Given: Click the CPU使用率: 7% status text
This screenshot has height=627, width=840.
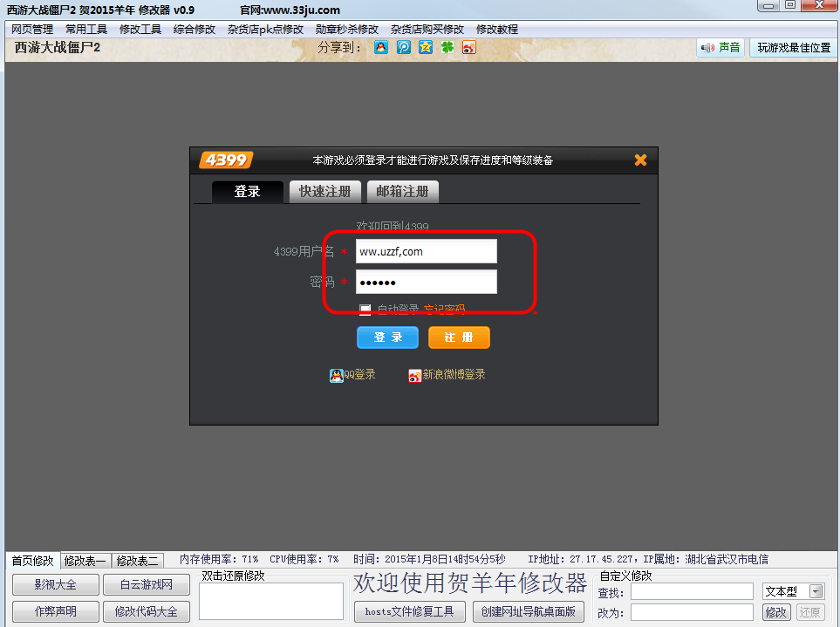Looking at the screenshot, I should point(304,560).
